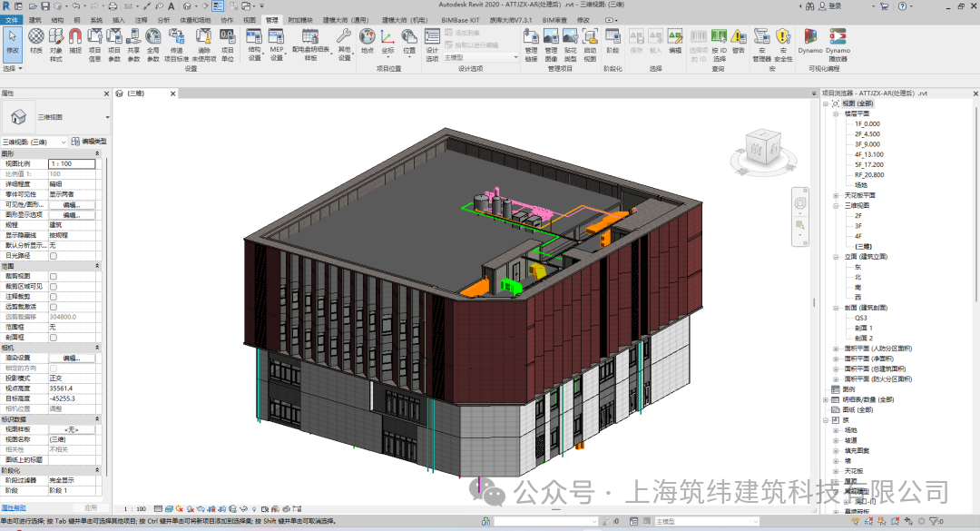Check the 剖面框 (Section Box) option
Screen dimensions: 980x531
tap(54, 338)
